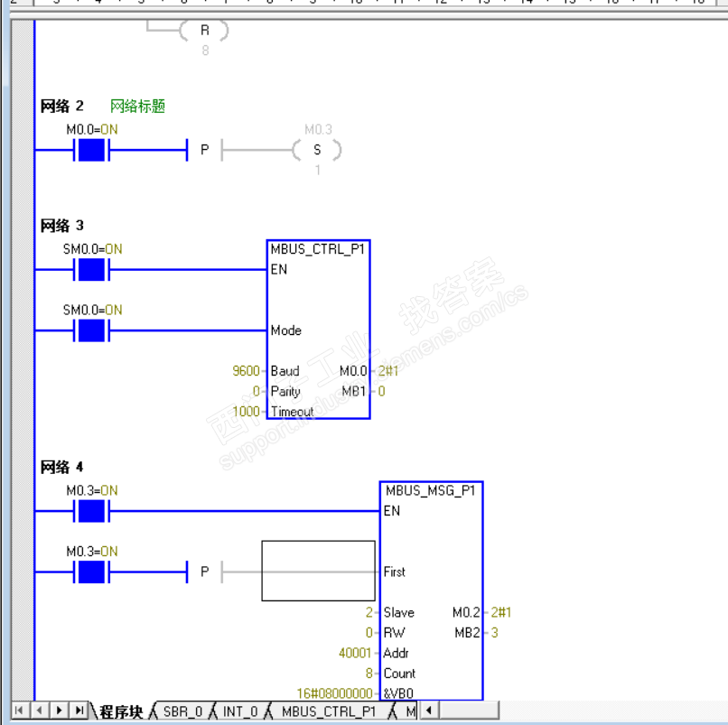
Task: Select the P edge element in Network 2
Action: (204, 150)
